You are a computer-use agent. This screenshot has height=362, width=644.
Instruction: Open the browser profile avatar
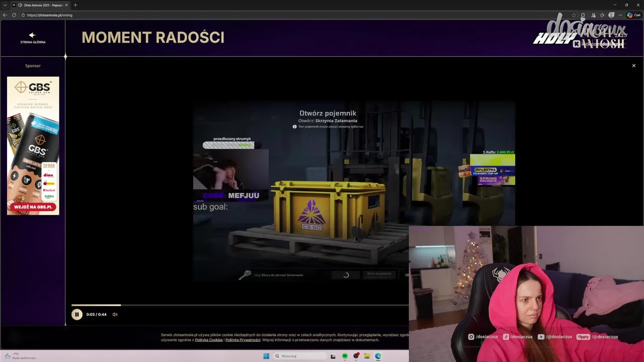(x=611, y=15)
